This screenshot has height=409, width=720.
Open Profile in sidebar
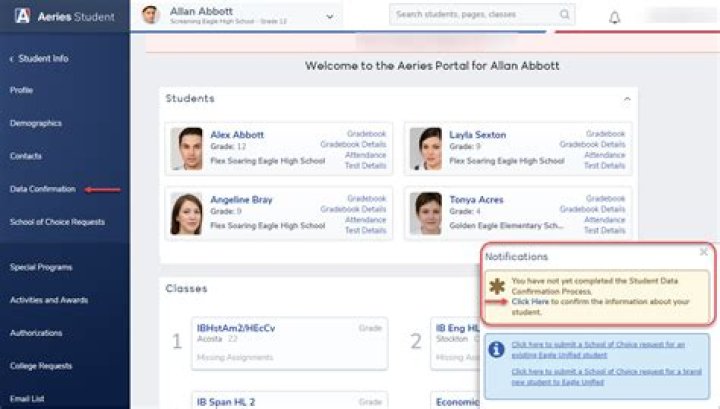tap(21, 90)
